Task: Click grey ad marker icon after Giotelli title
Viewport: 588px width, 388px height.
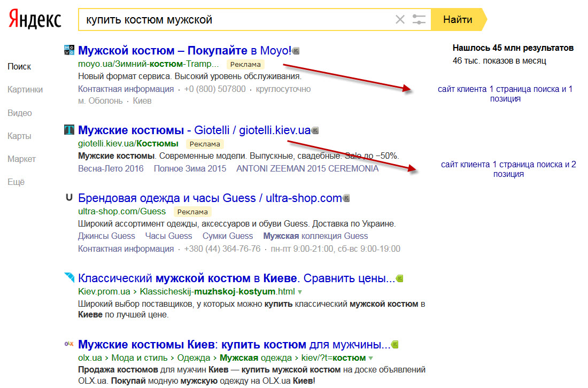Action: tap(315, 130)
